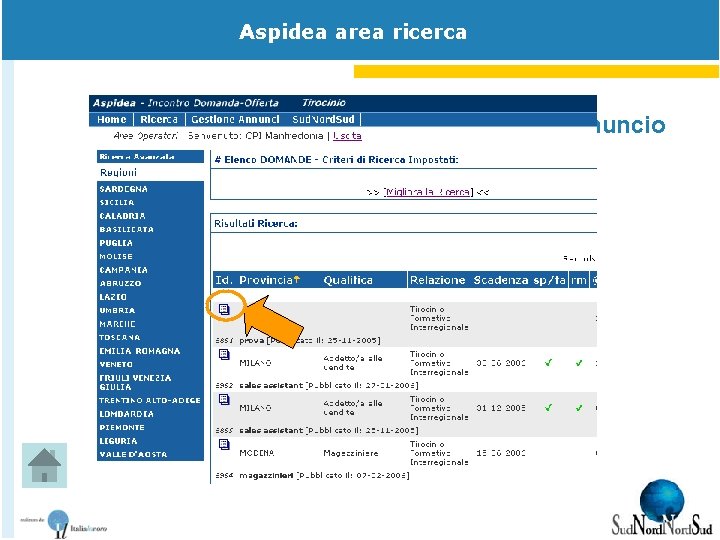Click the Aspidea area ricerca slide title
720x540 pixels.
(x=353, y=32)
